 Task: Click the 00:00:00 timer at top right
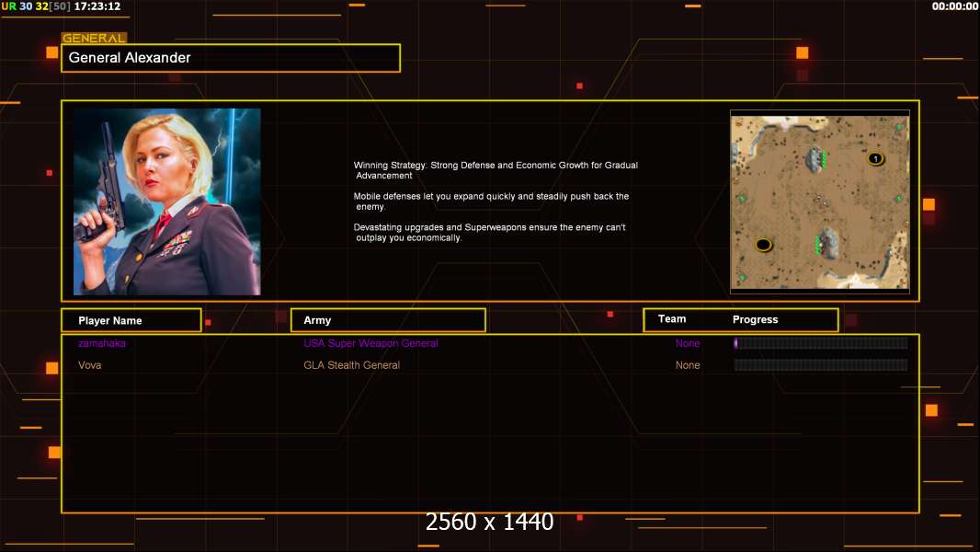[954, 6]
